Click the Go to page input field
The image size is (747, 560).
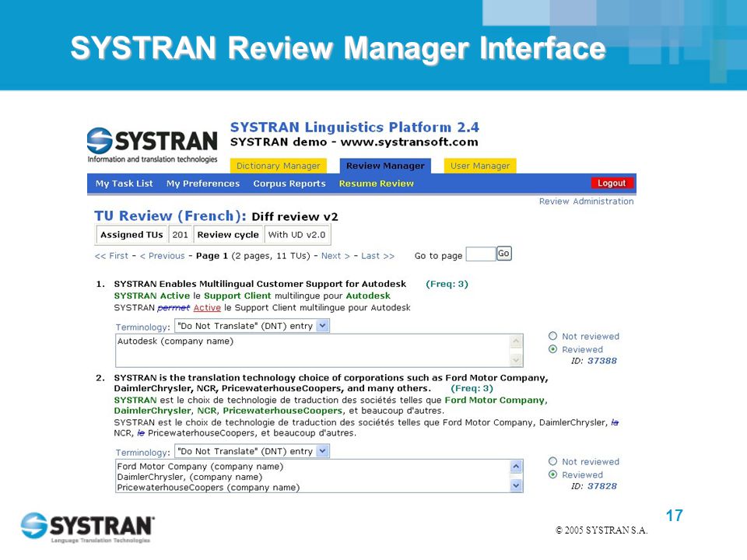pos(481,254)
